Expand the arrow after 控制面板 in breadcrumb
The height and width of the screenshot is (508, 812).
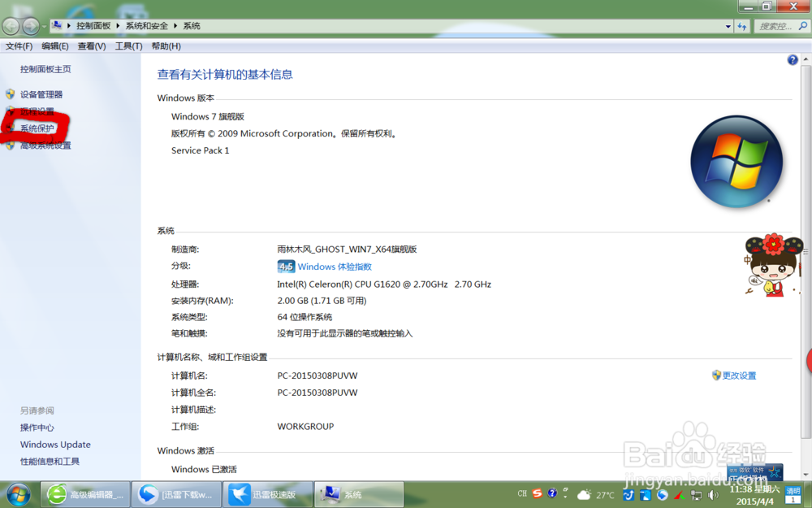point(118,25)
